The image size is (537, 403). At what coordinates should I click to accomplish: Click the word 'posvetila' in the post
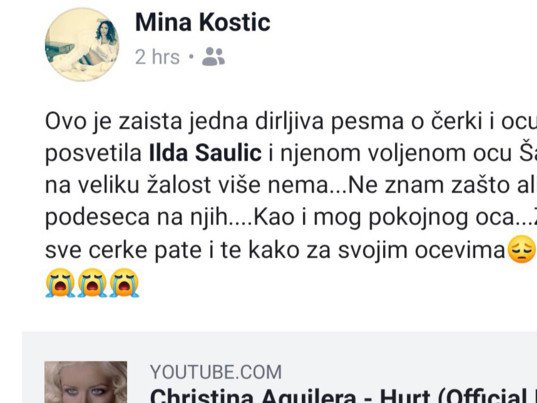(x=93, y=154)
